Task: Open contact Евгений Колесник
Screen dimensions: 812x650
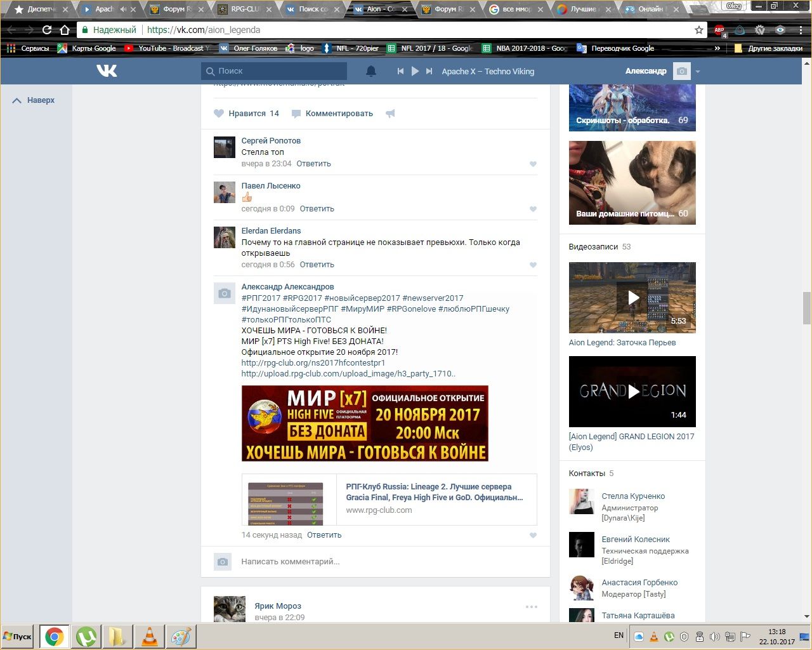Action: pos(636,540)
